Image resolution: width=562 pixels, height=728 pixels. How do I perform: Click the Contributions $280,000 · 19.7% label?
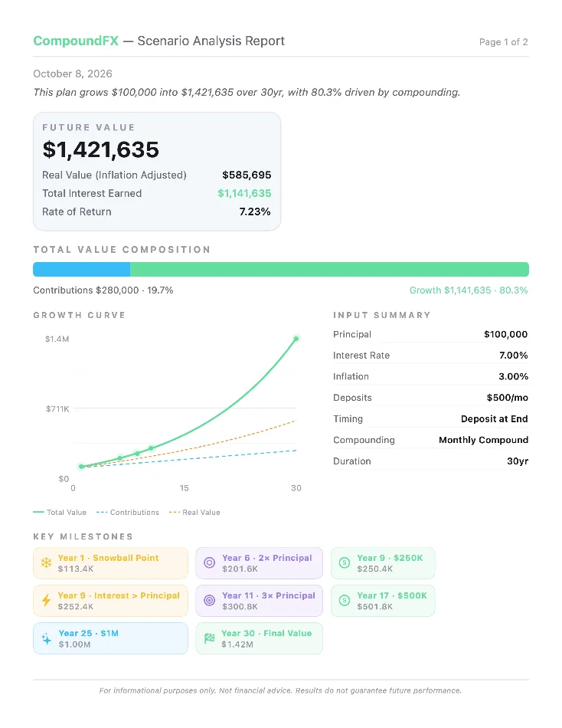103,290
